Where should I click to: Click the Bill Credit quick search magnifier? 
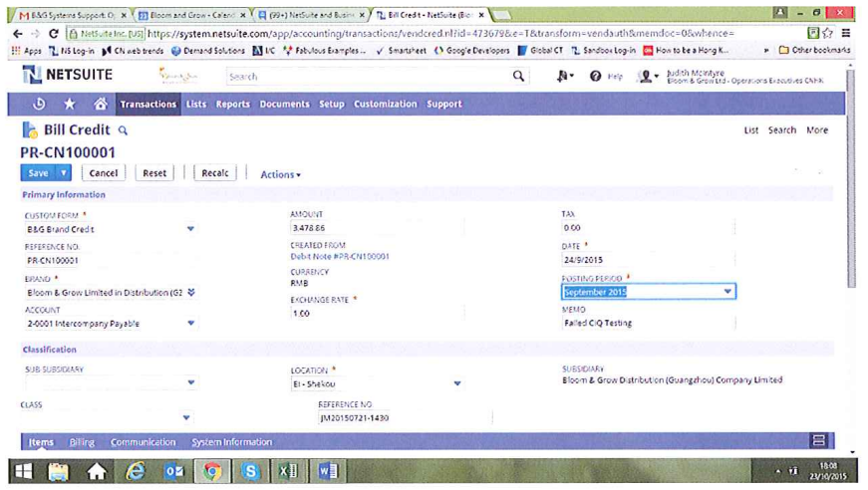(123, 130)
